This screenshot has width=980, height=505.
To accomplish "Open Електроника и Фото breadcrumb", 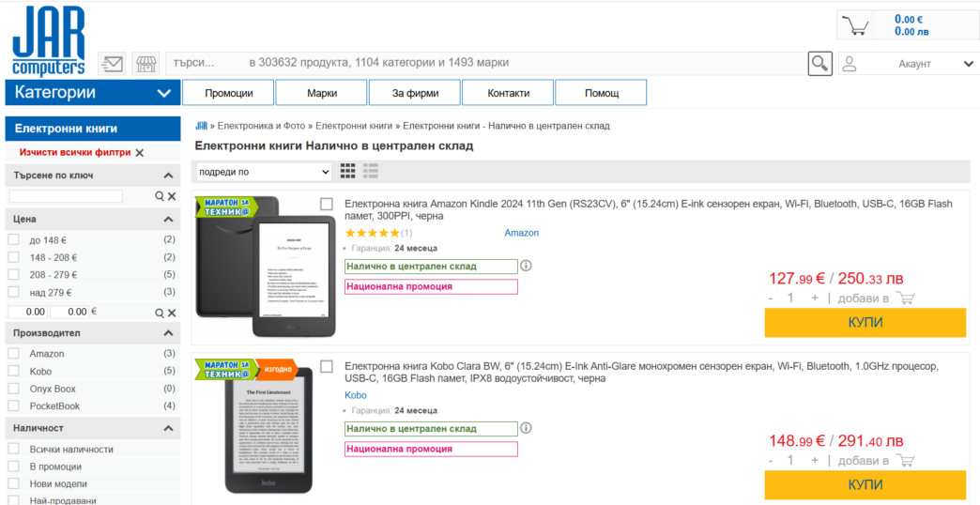I will 261,126.
